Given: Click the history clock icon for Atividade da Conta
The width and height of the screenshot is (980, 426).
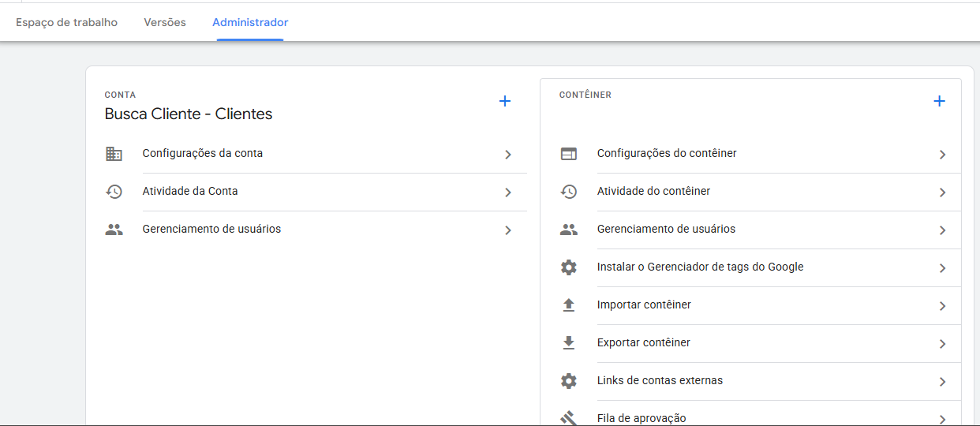Looking at the screenshot, I should [x=114, y=192].
